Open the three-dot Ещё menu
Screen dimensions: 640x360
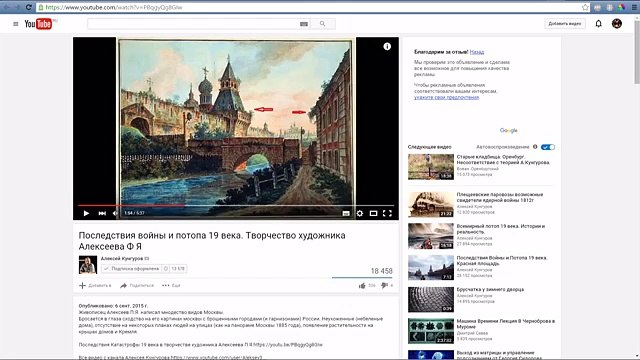(x=171, y=285)
